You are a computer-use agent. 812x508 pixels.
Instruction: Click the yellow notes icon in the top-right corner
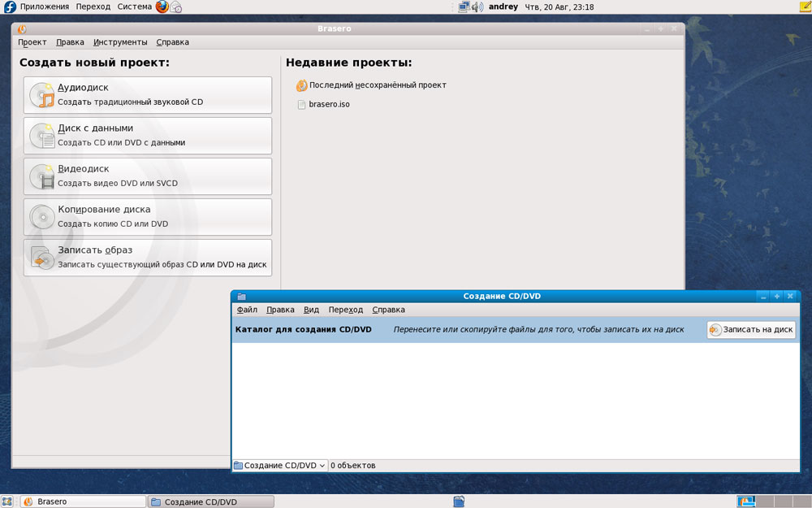806,7
